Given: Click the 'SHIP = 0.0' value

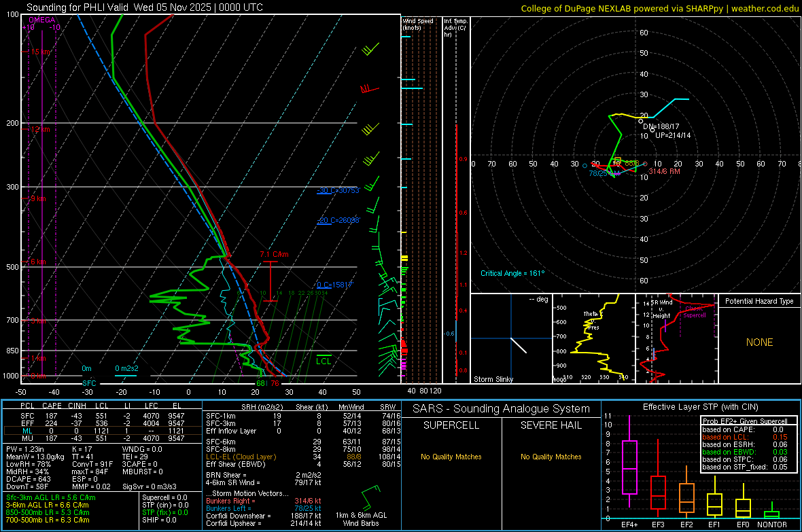Looking at the screenshot, I should tap(159, 520).
